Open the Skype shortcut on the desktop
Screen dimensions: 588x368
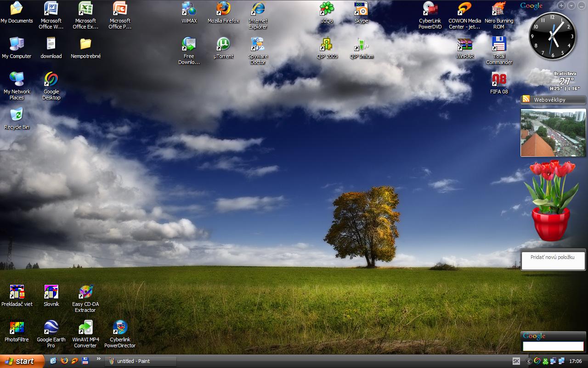pos(361,9)
